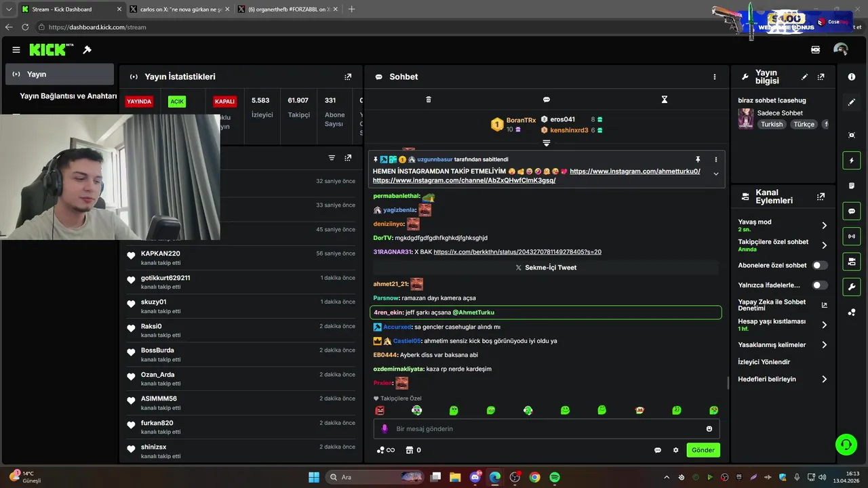Click İzleyici Yönlendir

(x=764, y=362)
